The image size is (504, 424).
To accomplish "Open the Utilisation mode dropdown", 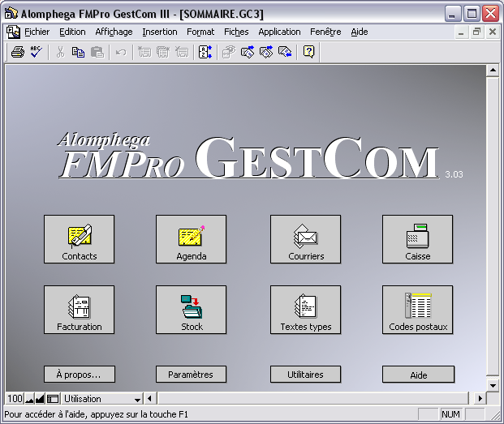I will (x=102, y=399).
